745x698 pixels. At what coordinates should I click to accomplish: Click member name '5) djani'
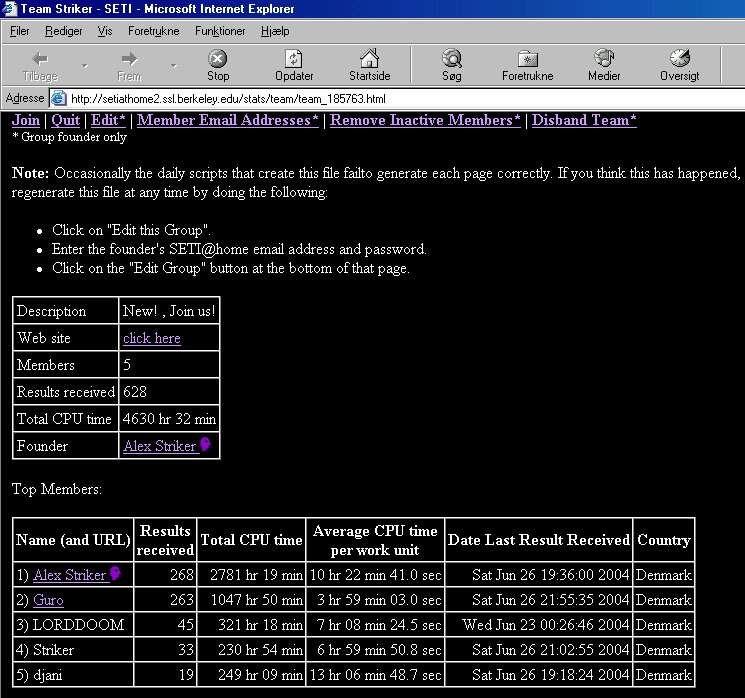click(39, 675)
